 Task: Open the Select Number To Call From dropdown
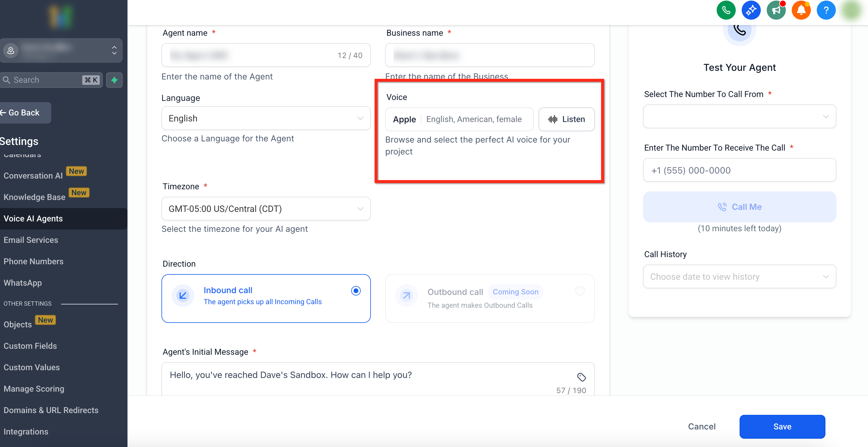coord(739,116)
